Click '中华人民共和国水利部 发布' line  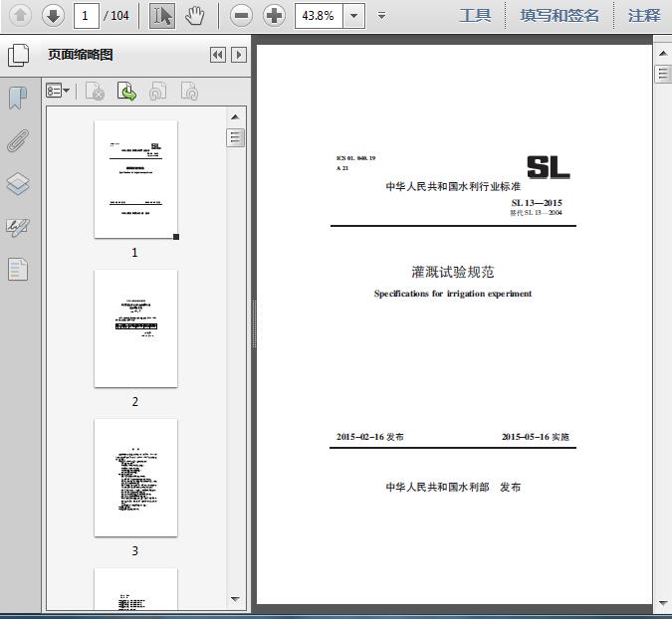[x=453, y=487]
